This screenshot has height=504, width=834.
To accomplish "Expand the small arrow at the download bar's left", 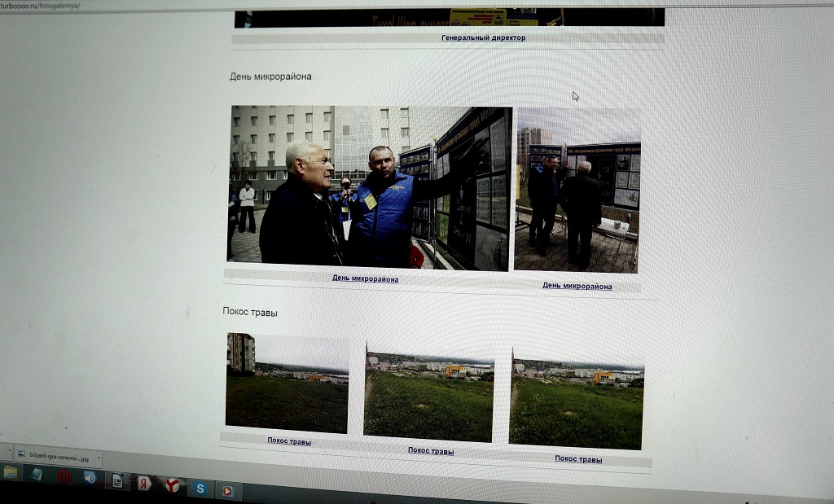I will (x=10, y=451).
